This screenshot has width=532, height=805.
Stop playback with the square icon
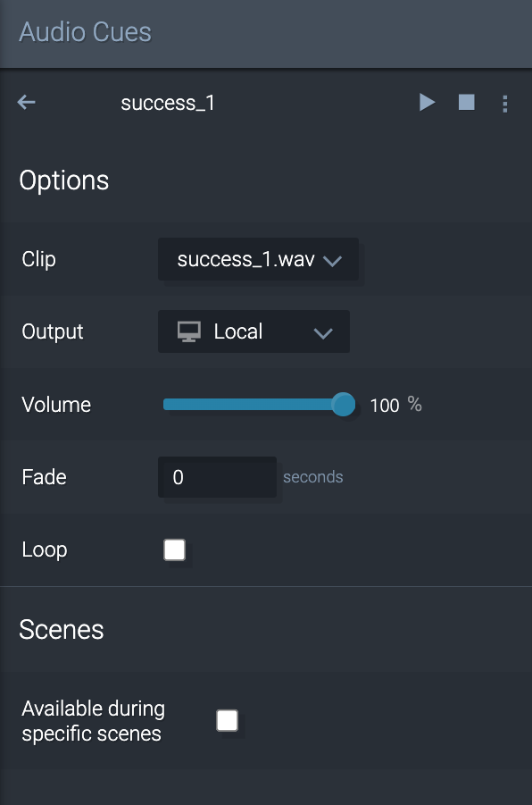466,102
